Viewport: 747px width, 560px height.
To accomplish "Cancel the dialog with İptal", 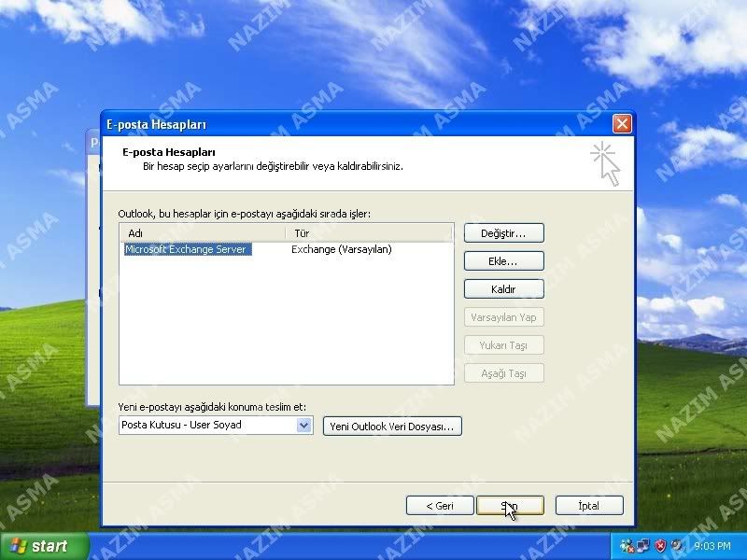I will (x=589, y=506).
